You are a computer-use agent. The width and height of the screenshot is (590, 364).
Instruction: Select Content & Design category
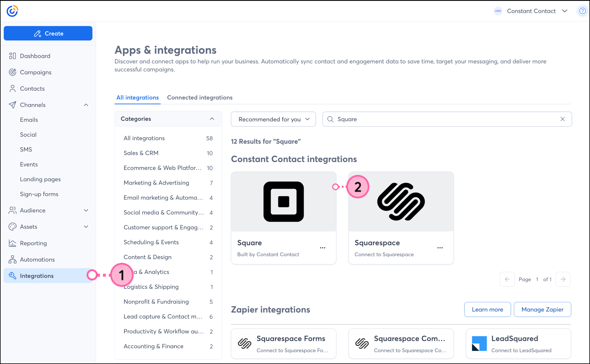click(x=168, y=257)
